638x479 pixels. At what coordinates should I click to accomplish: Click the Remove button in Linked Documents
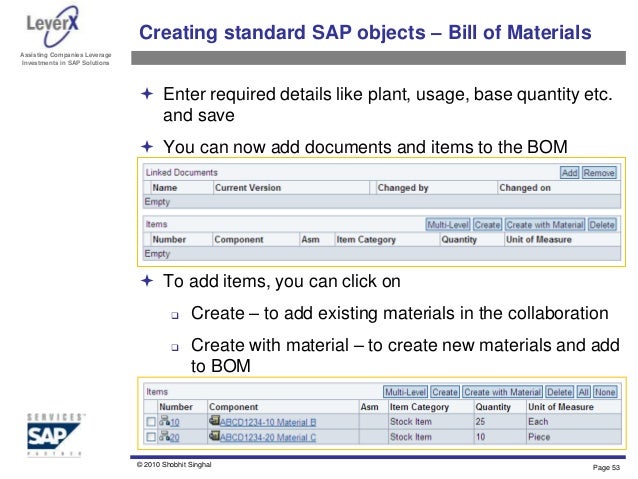tap(599, 173)
